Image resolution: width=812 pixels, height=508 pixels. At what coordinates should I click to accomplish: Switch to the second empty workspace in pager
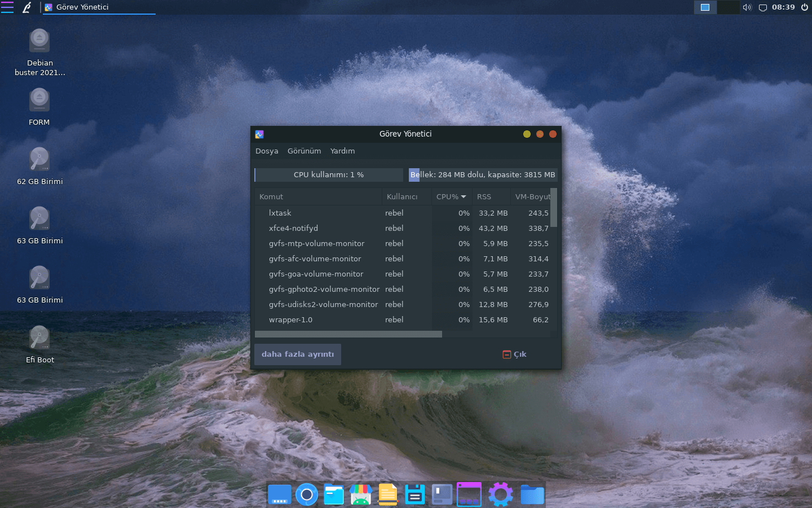point(728,7)
